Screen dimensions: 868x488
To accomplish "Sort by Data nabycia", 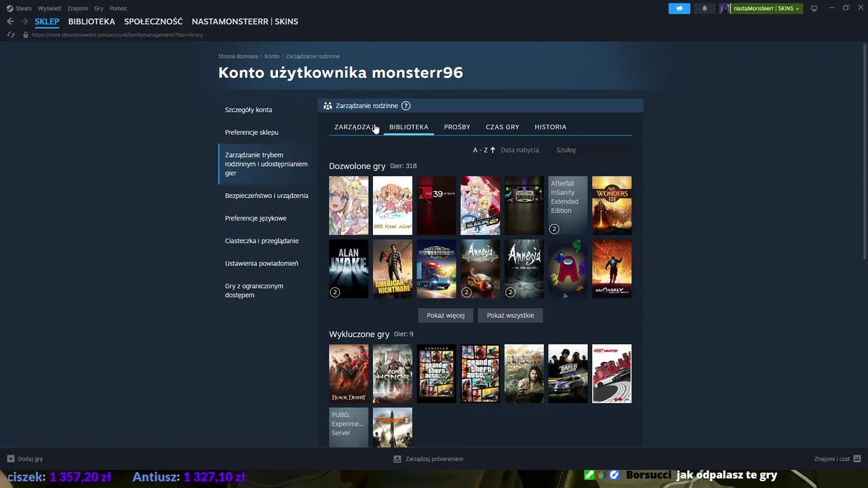I will tap(519, 150).
